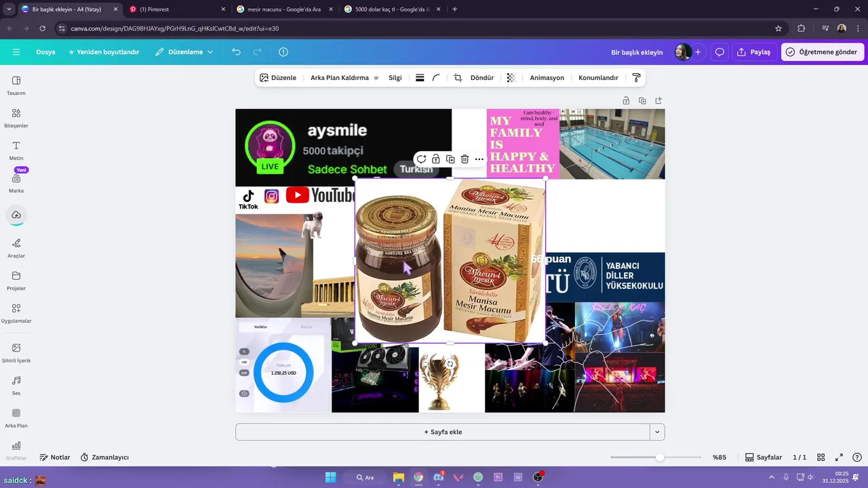
Task: Click the Sayfa ekle add page button
Action: tap(443, 432)
